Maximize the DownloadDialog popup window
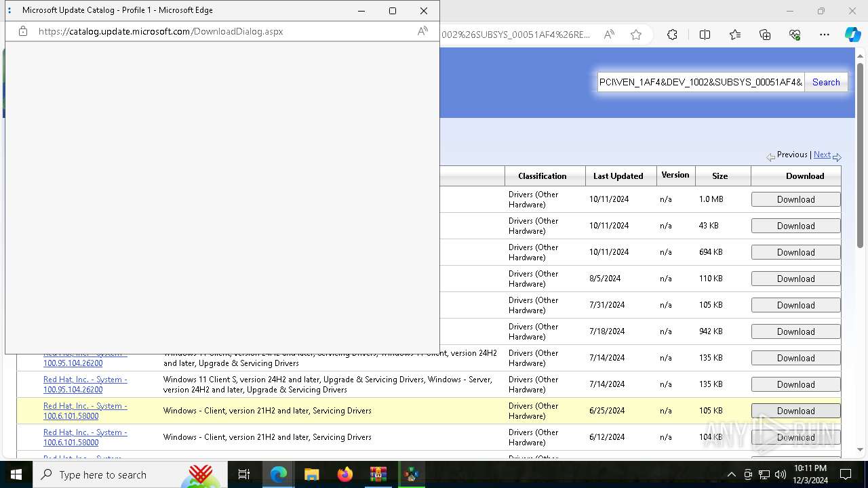This screenshot has width=868, height=488. (x=392, y=11)
